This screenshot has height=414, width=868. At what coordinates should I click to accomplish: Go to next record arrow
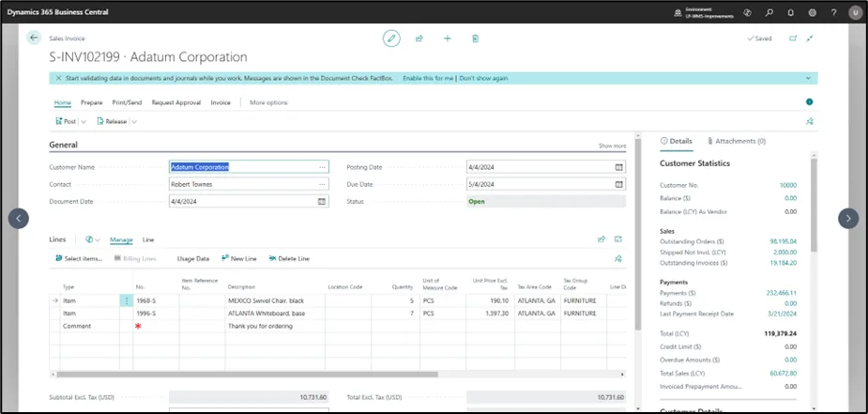coord(848,218)
